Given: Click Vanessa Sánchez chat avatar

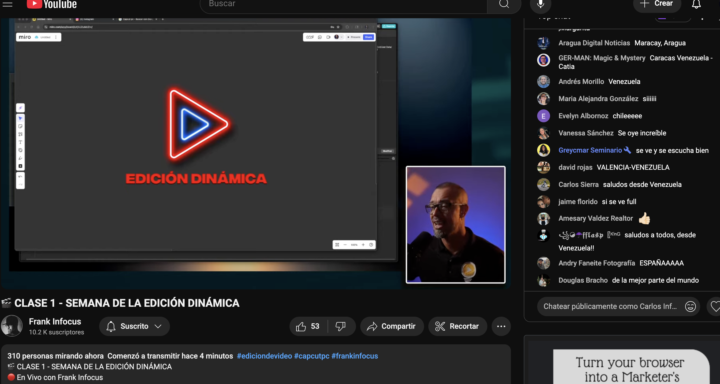Looking at the screenshot, I should coord(543,133).
